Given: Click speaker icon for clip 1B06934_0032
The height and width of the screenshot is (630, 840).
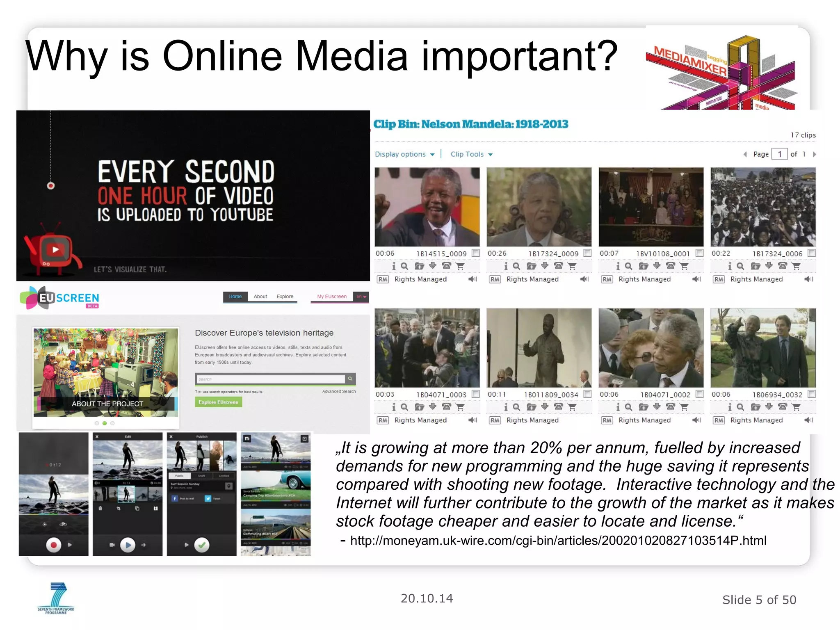Looking at the screenshot, I should tap(809, 420).
